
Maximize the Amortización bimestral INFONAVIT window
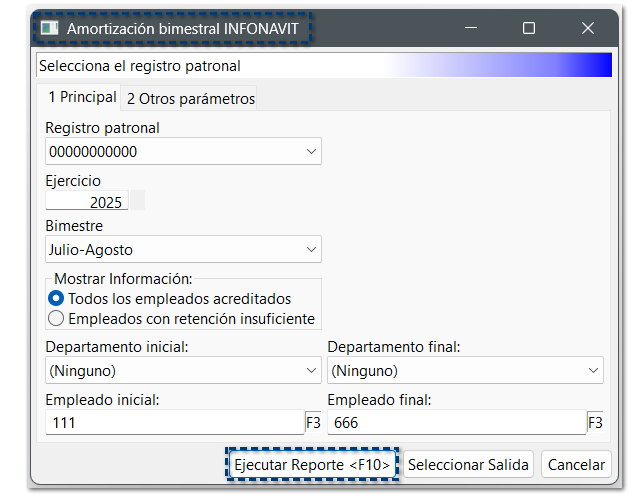pyautogui.click(x=529, y=29)
